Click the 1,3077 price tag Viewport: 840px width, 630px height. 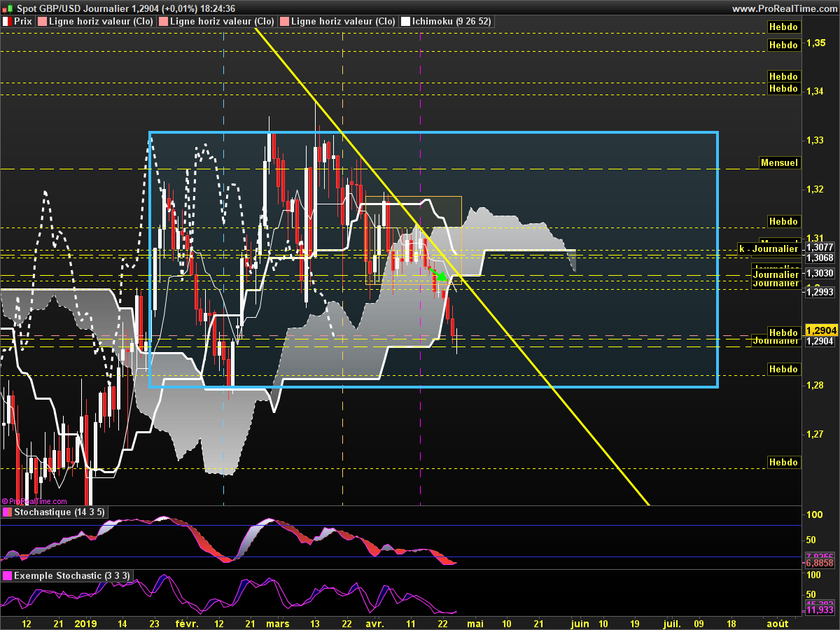tap(819, 247)
